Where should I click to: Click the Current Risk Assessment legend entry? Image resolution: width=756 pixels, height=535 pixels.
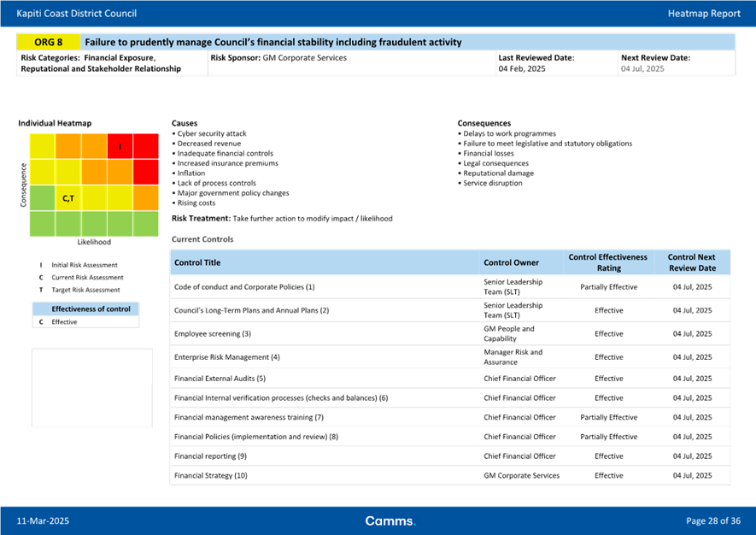81,278
